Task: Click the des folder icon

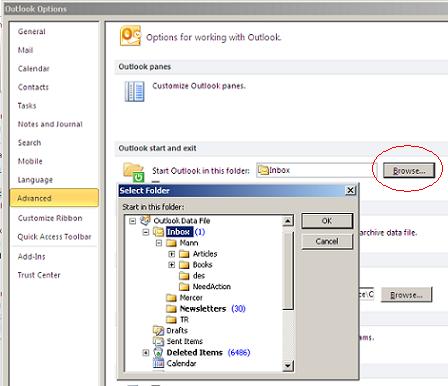Action: click(184, 276)
